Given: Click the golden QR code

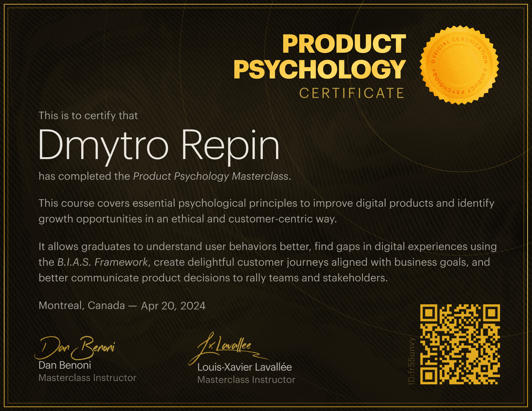Looking at the screenshot, I should coord(460,344).
